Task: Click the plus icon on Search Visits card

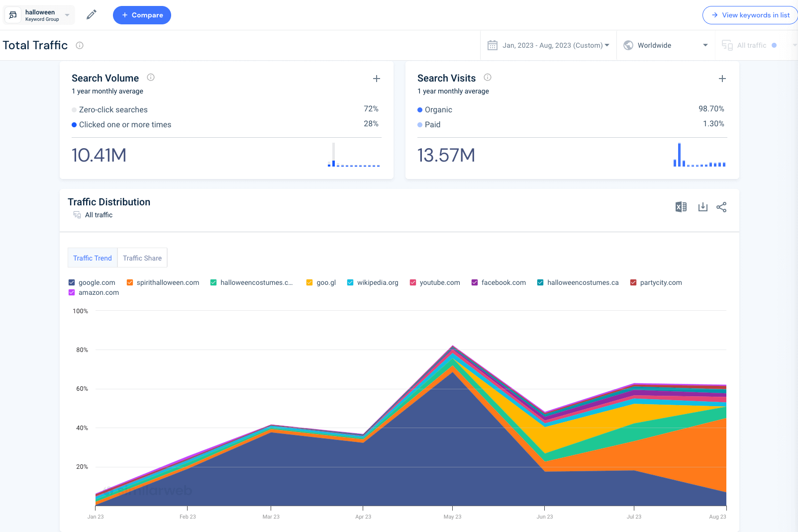Action: [722, 79]
